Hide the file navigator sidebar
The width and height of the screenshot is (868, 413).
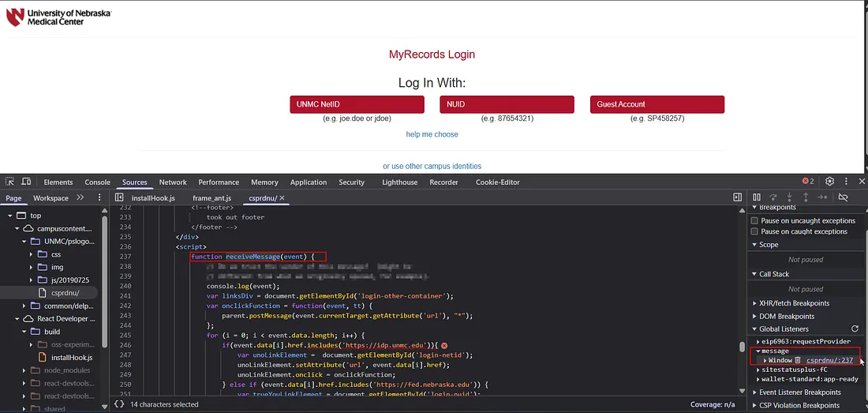pyautogui.click(x=119, y=197)
